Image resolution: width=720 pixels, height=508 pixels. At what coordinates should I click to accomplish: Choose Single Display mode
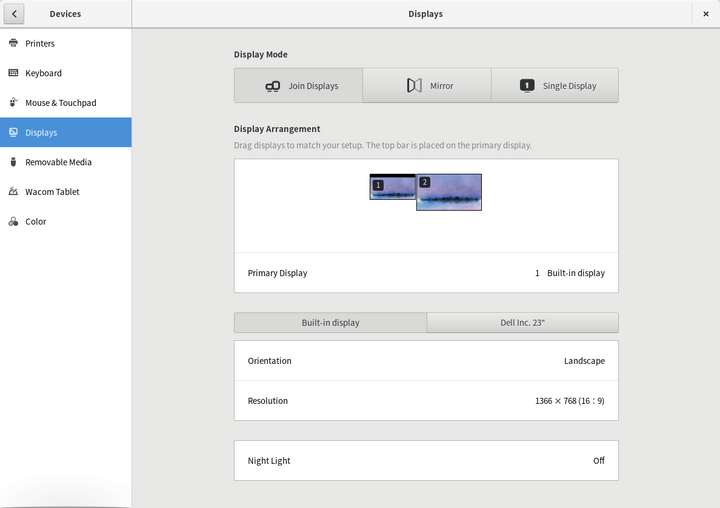[555, 86]
